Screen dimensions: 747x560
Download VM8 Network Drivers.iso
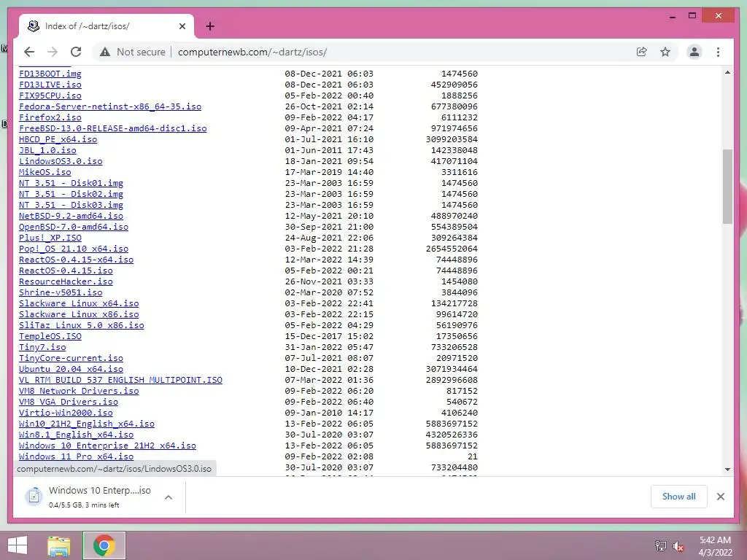tap(79, 392)
